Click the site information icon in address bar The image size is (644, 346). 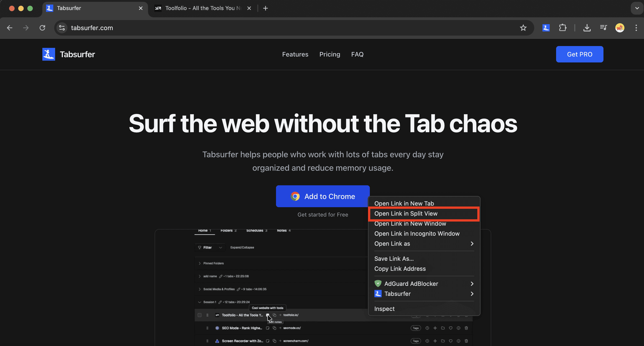62,28
